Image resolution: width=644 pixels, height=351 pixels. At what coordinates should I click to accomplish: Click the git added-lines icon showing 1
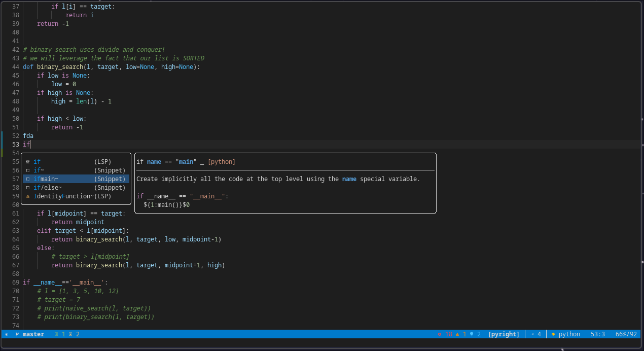pyautogui.click(x=56, y=334)
